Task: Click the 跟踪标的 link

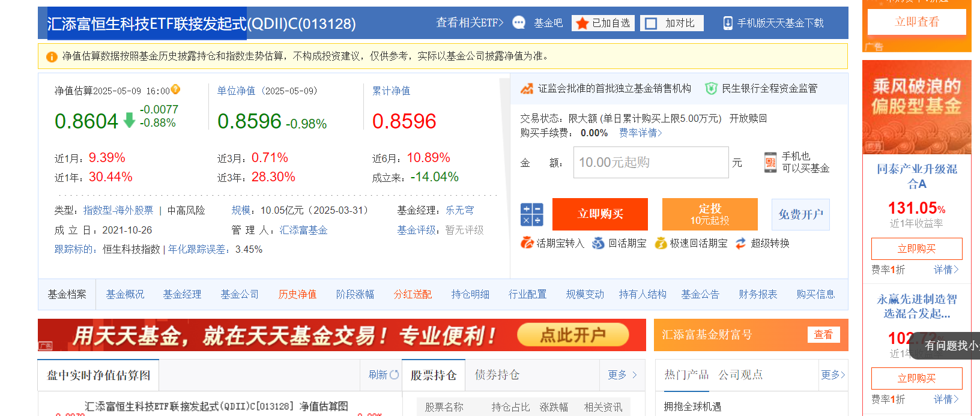Action: click(x=74, y=249)
